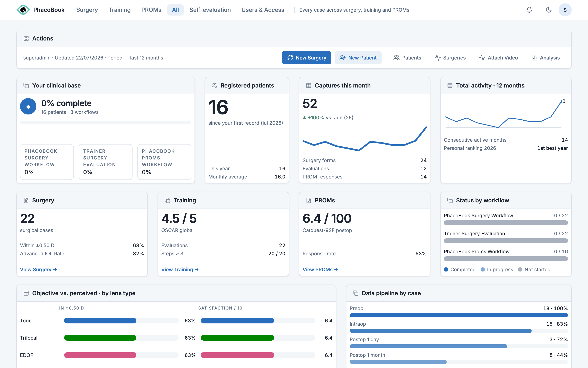588x368 pixels.
Task: Open the user avatar 'S' menu
Action: pyautogui.click(x=565, y=10)
